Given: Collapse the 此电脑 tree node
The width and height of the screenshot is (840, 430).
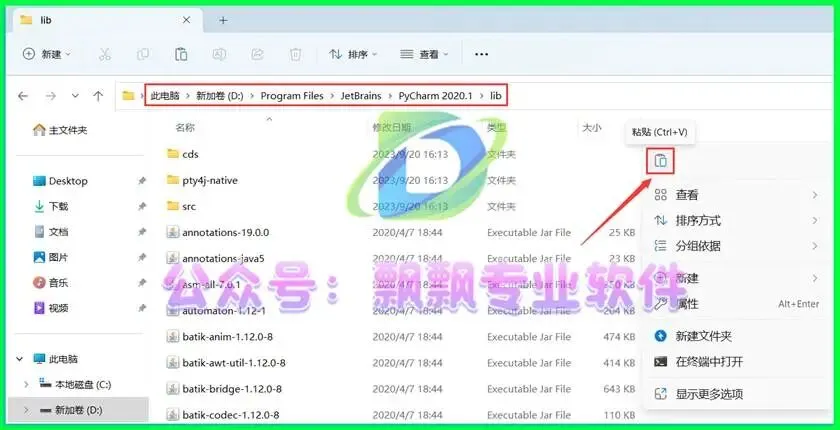Looking at the screenshot, I should coord(20,359).
